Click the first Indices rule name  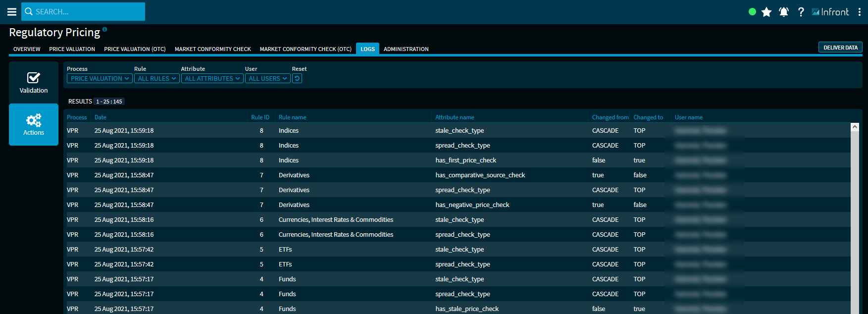click(289, 130)
